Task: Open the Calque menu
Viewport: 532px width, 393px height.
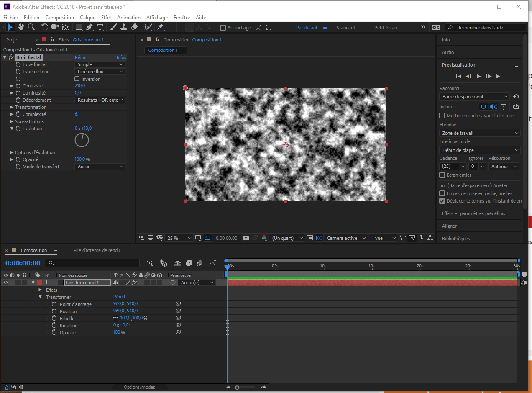Action: (87, 18)
